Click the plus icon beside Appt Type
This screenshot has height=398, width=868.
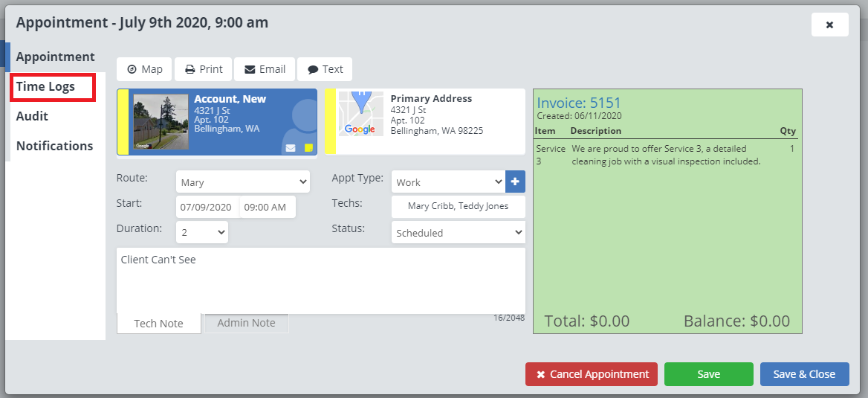click(515, 182)
